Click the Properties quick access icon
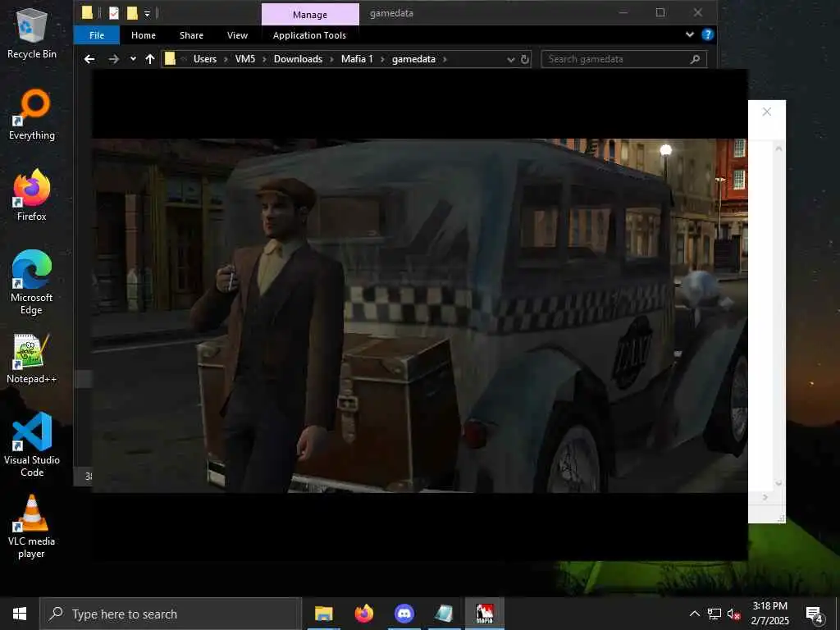 (114, 13)
